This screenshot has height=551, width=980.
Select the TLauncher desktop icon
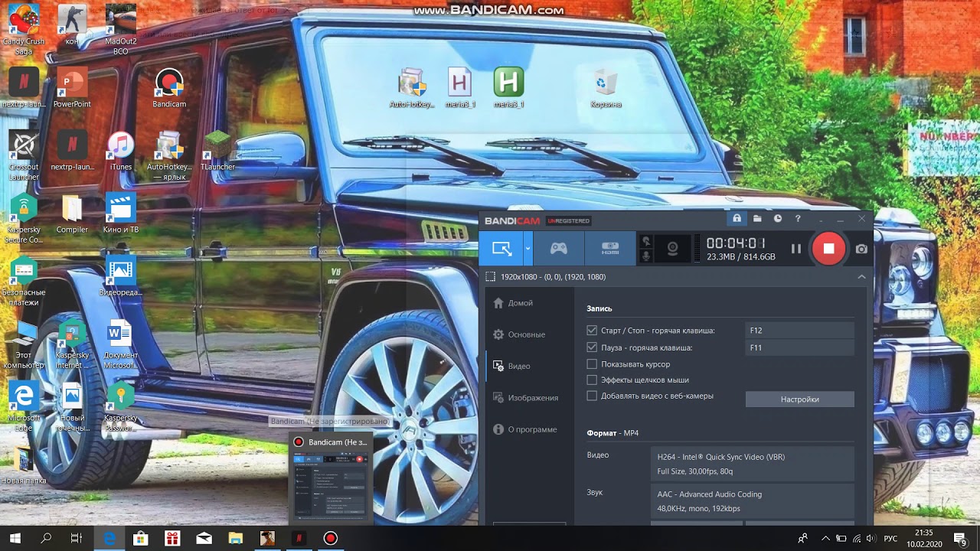[x=217, y=151]
